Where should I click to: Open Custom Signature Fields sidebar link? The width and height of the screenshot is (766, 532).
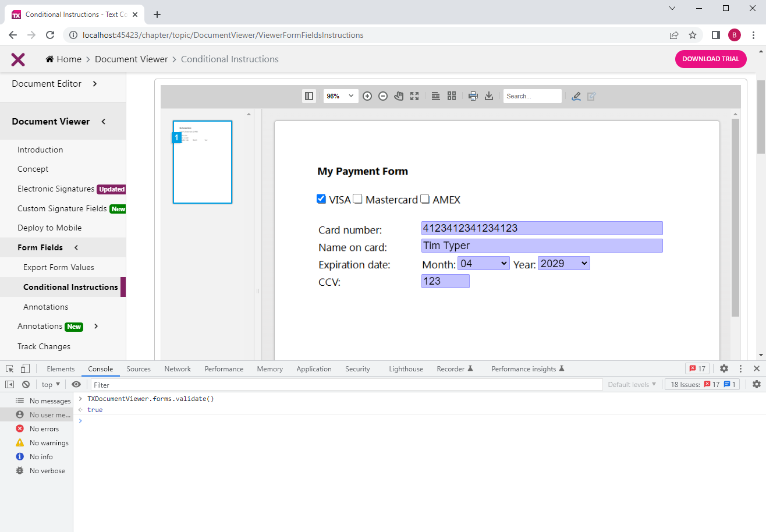point(62,208)
